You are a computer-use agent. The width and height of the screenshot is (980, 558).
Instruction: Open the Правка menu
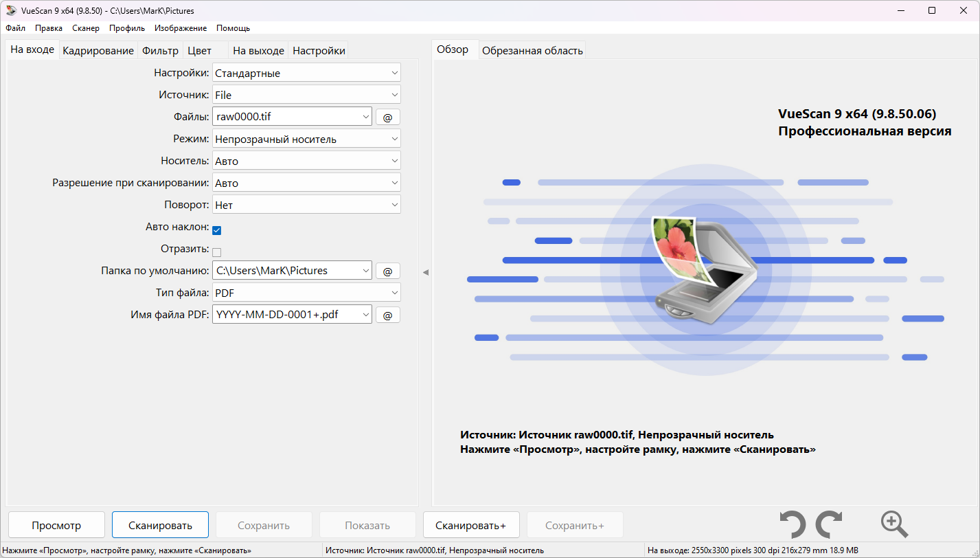coord(49,28)
